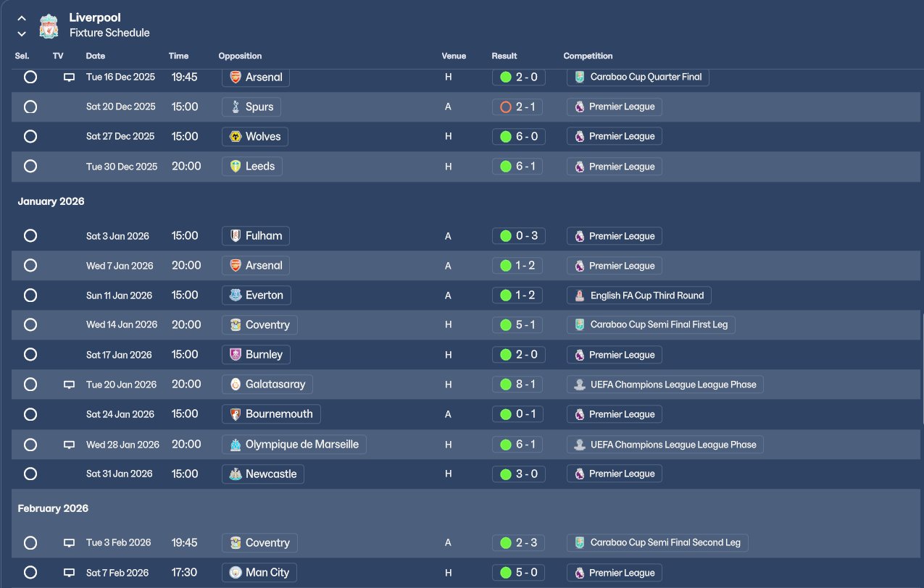The width and height of the screenshot is (924, 588).
Task: Select radio for Wolves fixture
Action: (x=30, y=136)
